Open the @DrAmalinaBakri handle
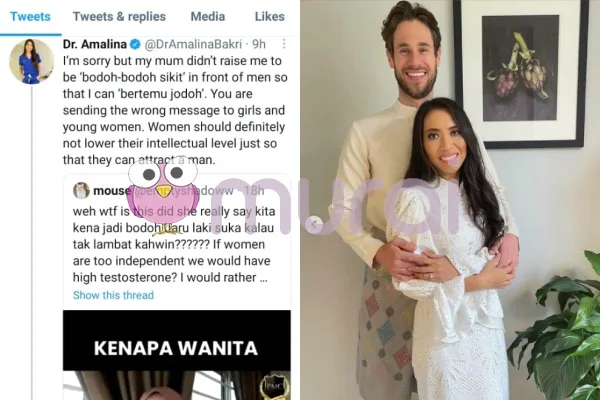600x400 pixels. click(x=193, y=44)
